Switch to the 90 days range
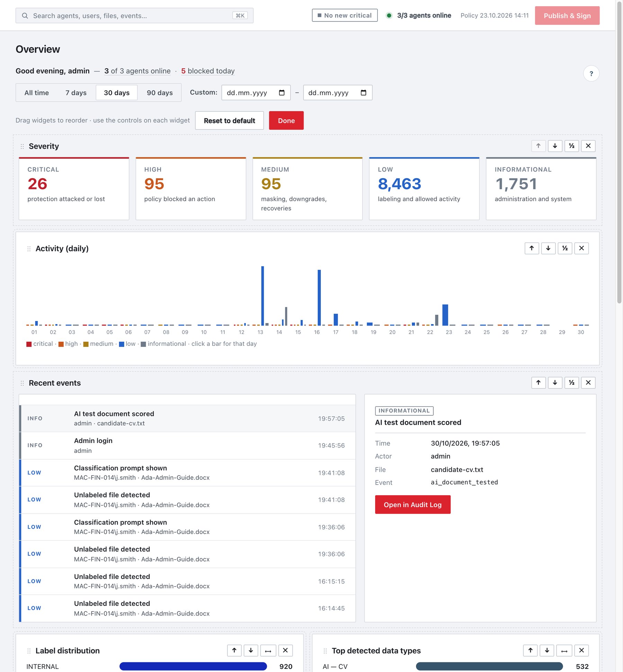This screenshot has width=623, height=672. pyautogui.click(x=160, y=93)
